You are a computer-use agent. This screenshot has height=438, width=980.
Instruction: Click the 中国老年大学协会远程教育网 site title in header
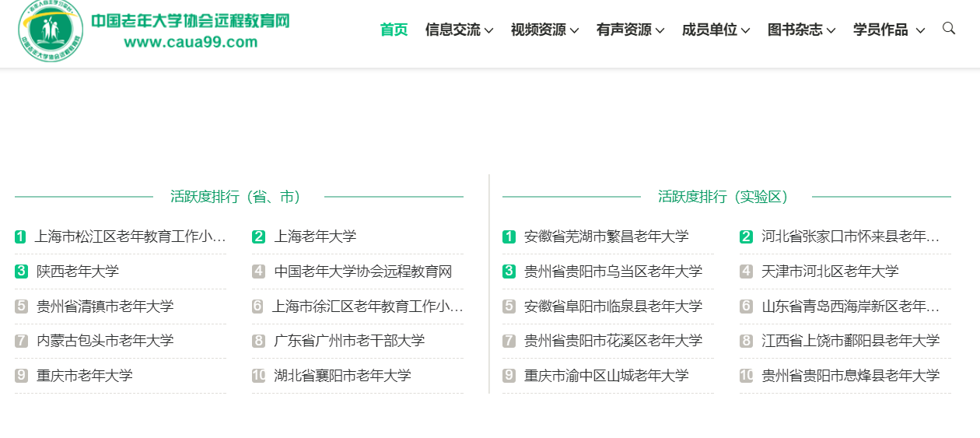point(190,21)
